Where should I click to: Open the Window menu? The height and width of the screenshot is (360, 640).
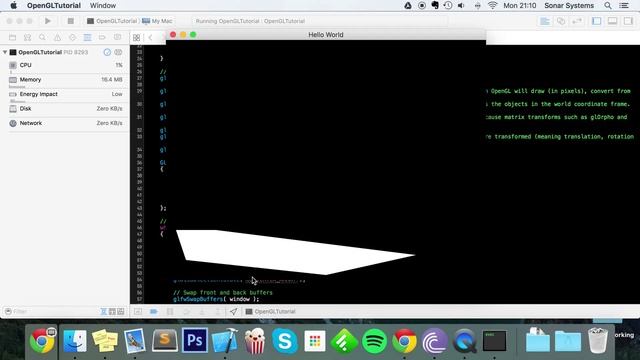click(x=103, y=6)
